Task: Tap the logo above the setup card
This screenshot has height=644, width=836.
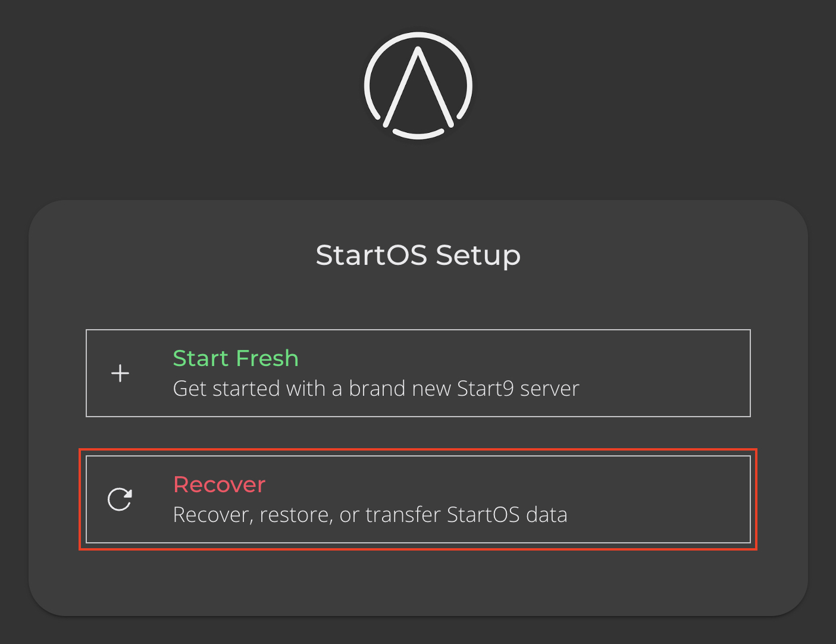Action: point(418,86)
